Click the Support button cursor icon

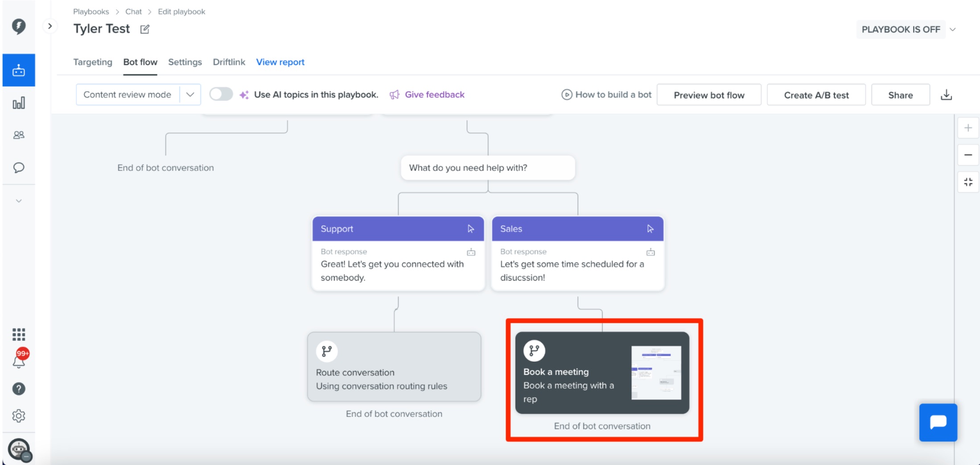(x=471, y=229)
